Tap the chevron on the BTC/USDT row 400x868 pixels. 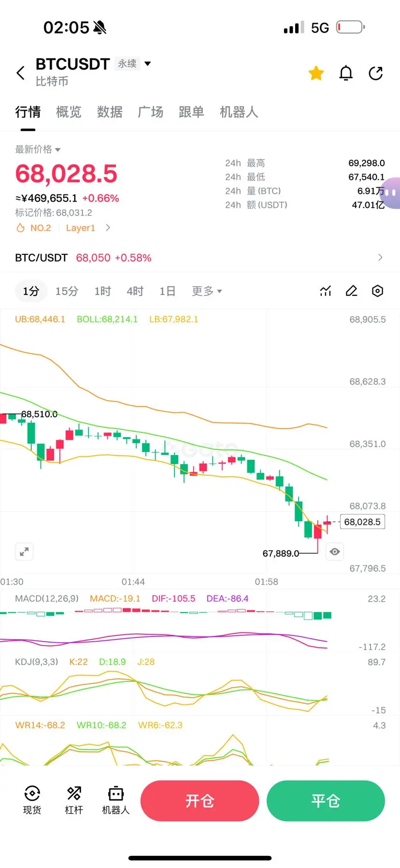pos(380,257)
